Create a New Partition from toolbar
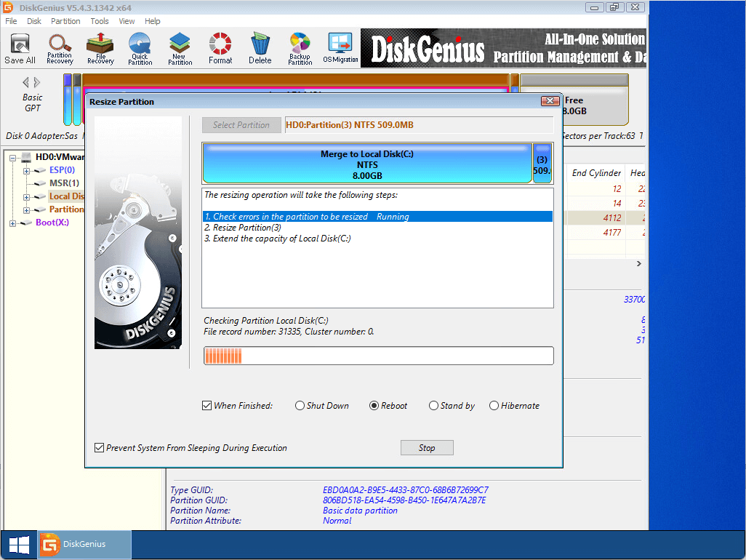This screenshot has height=560, width=746. [180, 49]
